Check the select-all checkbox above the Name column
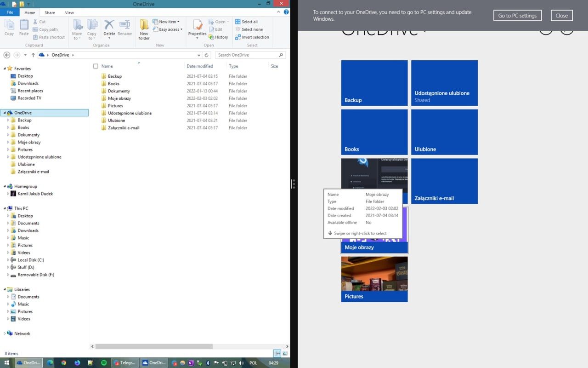The width and height of the screenshot is (588, 368). click(96, 66)
